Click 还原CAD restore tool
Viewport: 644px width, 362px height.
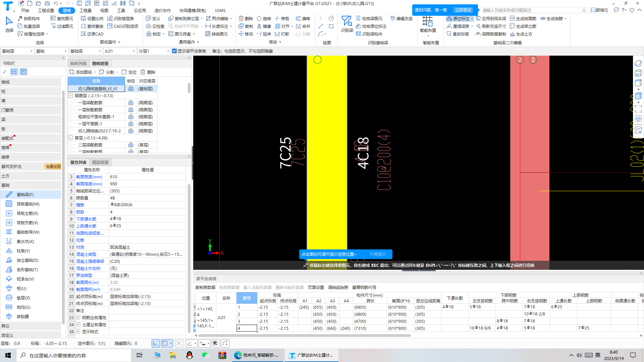tap(92, 34)
